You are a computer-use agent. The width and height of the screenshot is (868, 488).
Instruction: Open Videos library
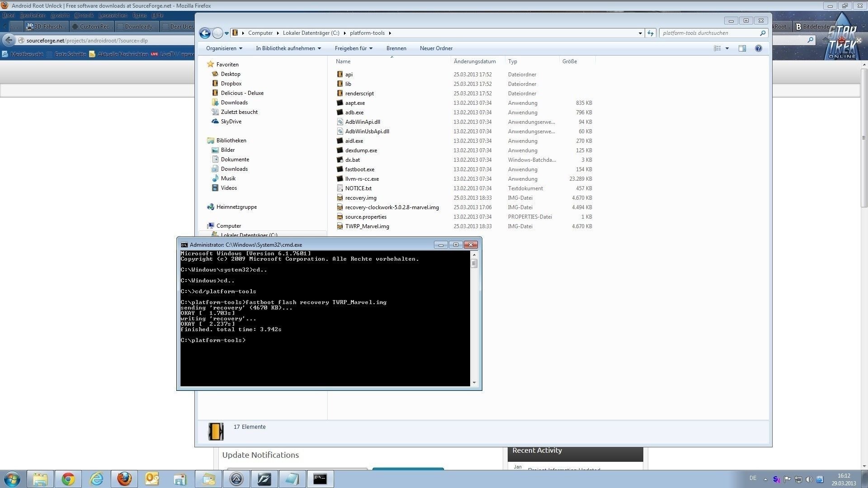[229, 188]
